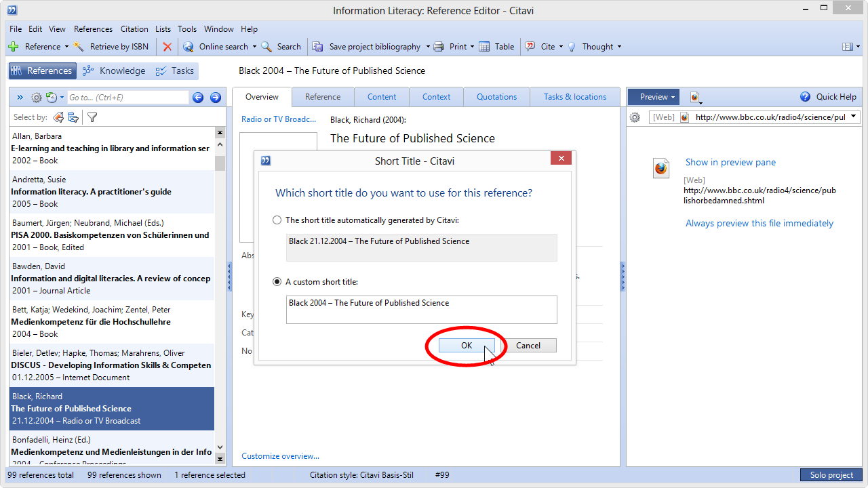Click the Citavi icon in dialog title bar
Screen dimensions: 868x488
266,161
